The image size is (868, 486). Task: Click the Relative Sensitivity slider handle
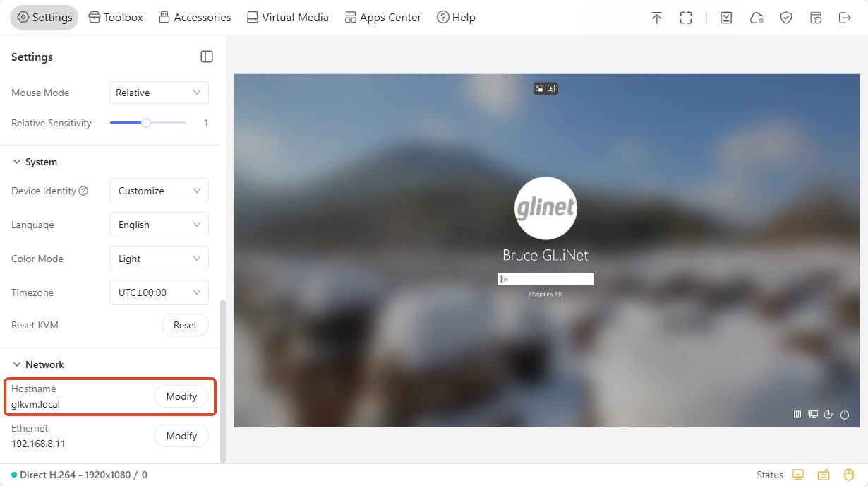[146, 123]
